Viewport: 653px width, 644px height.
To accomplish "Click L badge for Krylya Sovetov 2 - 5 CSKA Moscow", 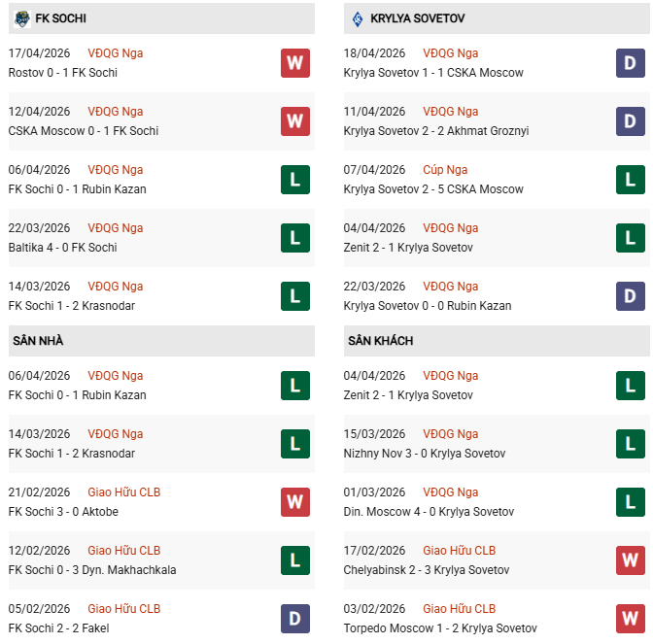I will click(631, 180).
